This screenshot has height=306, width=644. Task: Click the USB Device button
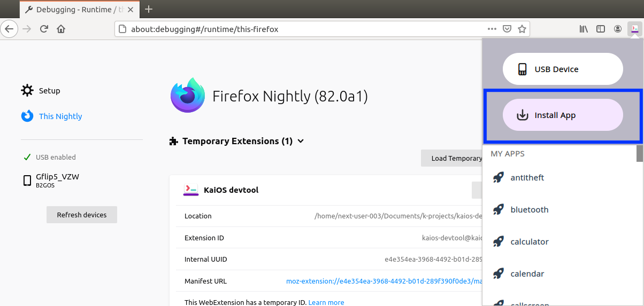click(x=563, y=69)
